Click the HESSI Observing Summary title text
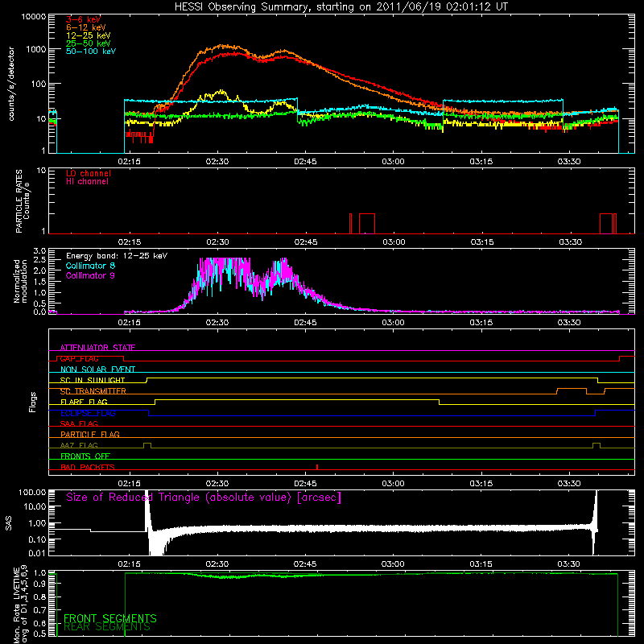Image resolution: width=644 pixels, height=644 pixels. [341, 7]
